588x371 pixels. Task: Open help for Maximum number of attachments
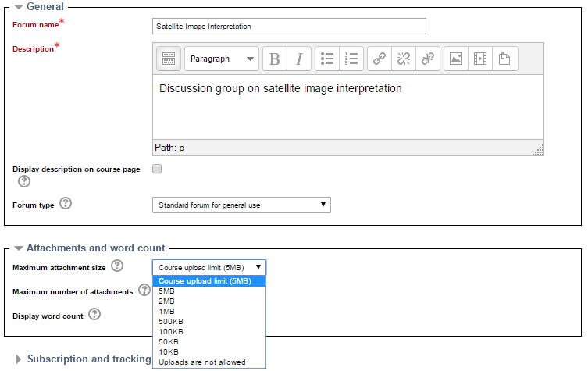tap(144, 290)
